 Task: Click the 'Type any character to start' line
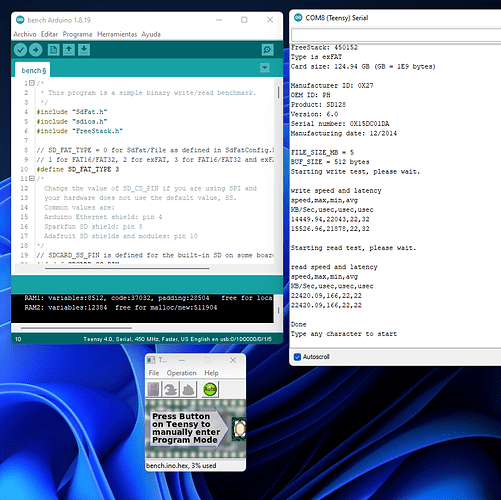tap(344, 334)
